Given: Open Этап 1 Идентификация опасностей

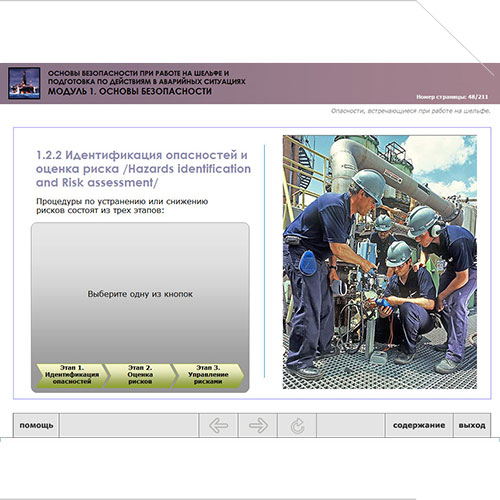Looking at the screenshot, I should click(x=72, y=375).
